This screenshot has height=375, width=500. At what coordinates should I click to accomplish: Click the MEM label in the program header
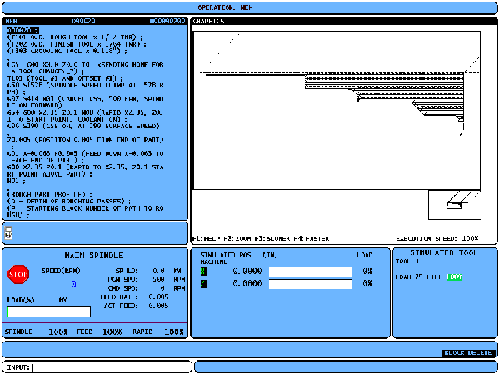pyautogui.click(x=11, y=21)
